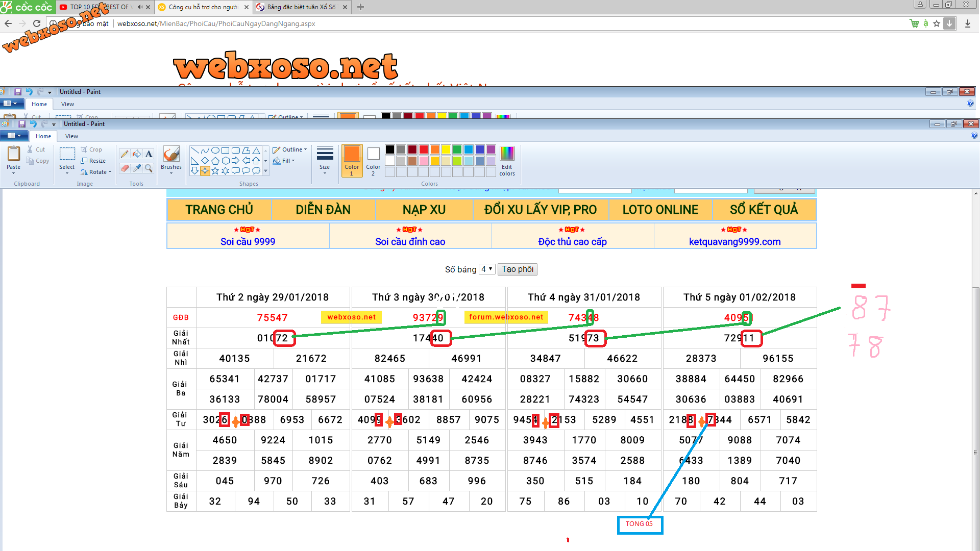Select the Fill with color bucket tool
This screenshot has height=551, width=980.
tap(137, 154)
